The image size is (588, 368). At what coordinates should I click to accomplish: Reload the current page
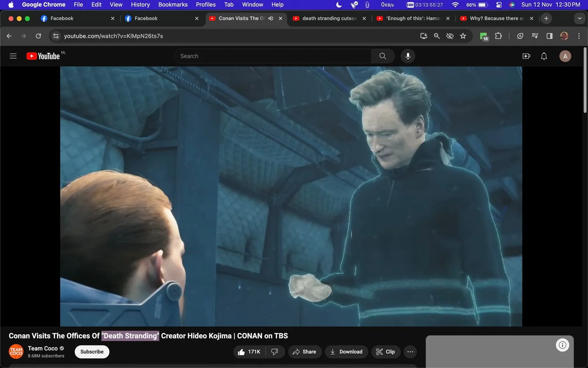click(x=38, y=36)
